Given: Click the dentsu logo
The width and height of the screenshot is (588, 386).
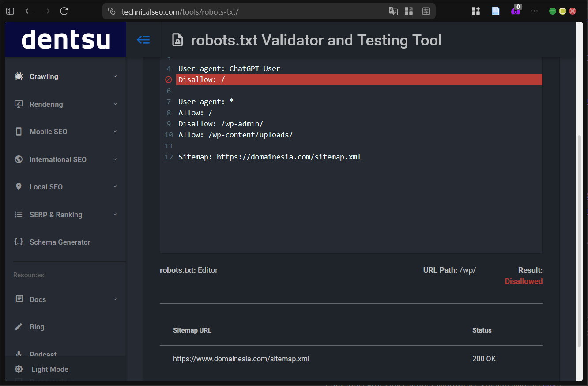Looking at the screenshot, I should tap(66, 40).
